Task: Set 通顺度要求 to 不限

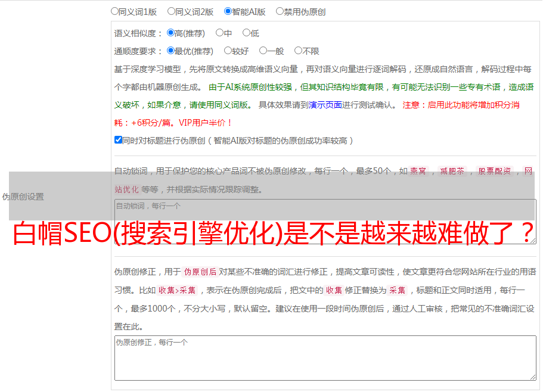Action: coord(298,51)
